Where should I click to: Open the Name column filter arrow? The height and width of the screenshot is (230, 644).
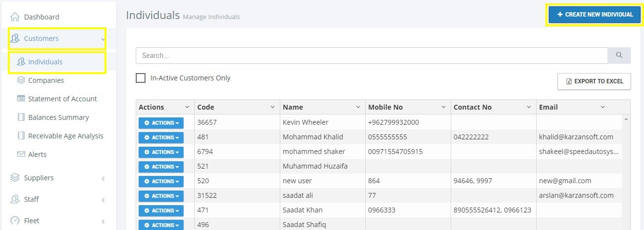(358, 107)
